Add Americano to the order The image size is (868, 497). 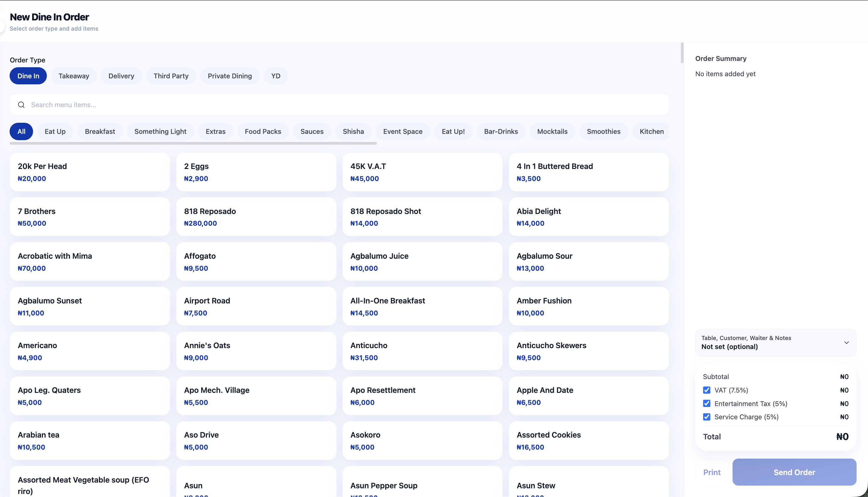[x=90, y=351]
